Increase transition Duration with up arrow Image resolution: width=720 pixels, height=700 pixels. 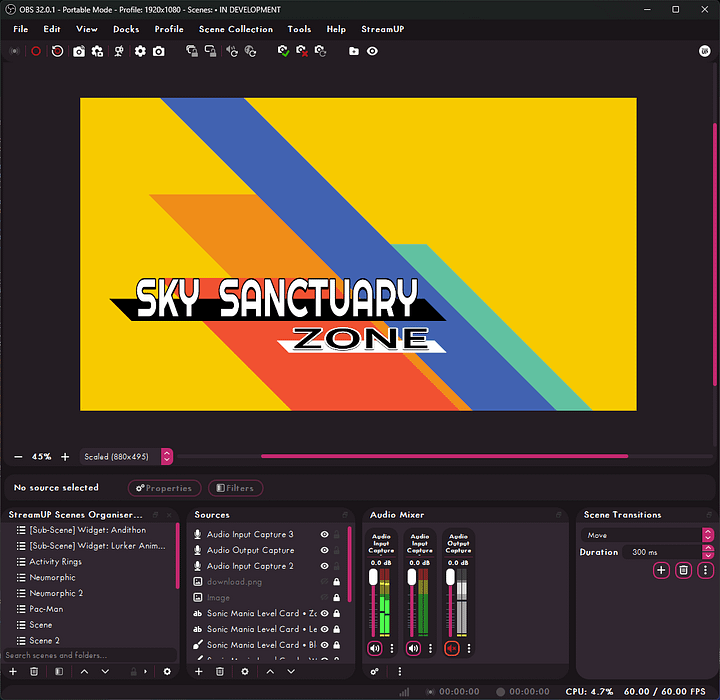(709, 548)
